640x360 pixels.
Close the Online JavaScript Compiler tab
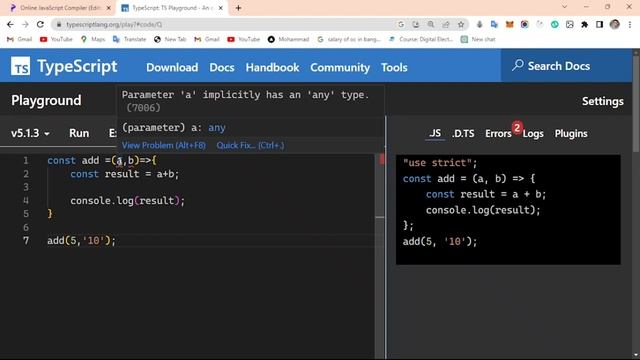pyautogui.click(x=109, y=8)
